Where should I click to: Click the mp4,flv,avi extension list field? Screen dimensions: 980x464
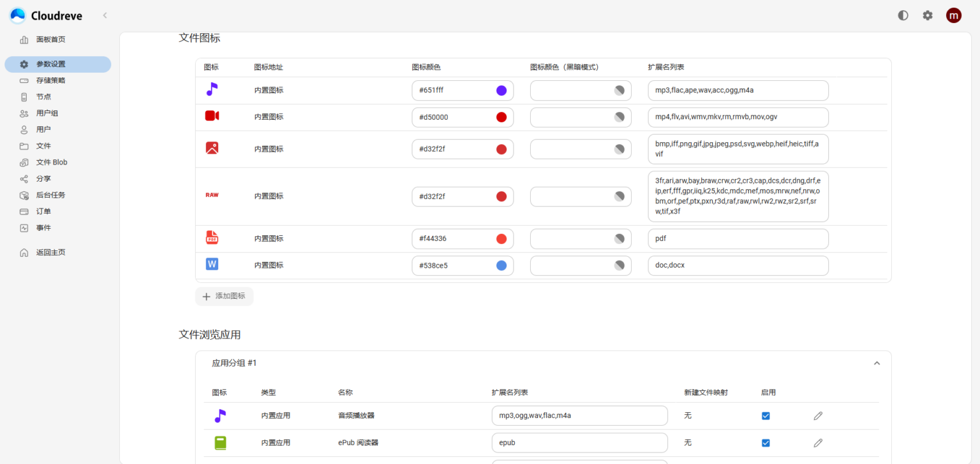(x=738, y=117)
